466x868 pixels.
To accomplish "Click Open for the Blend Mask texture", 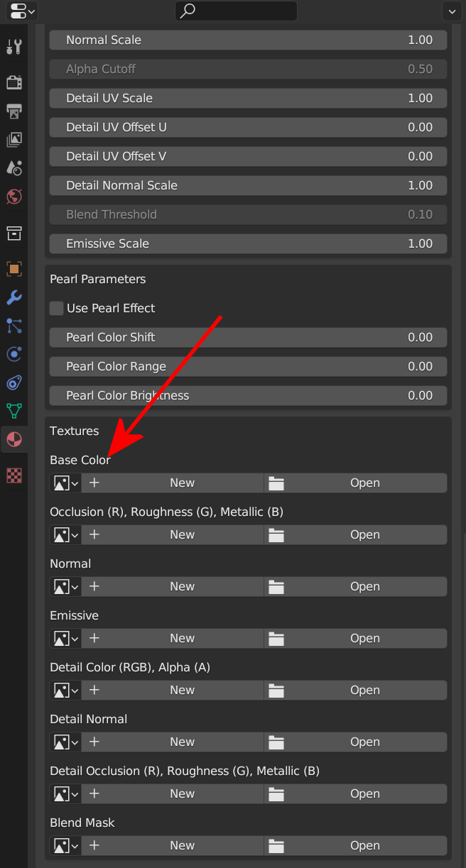I will [x=355, y=846].
